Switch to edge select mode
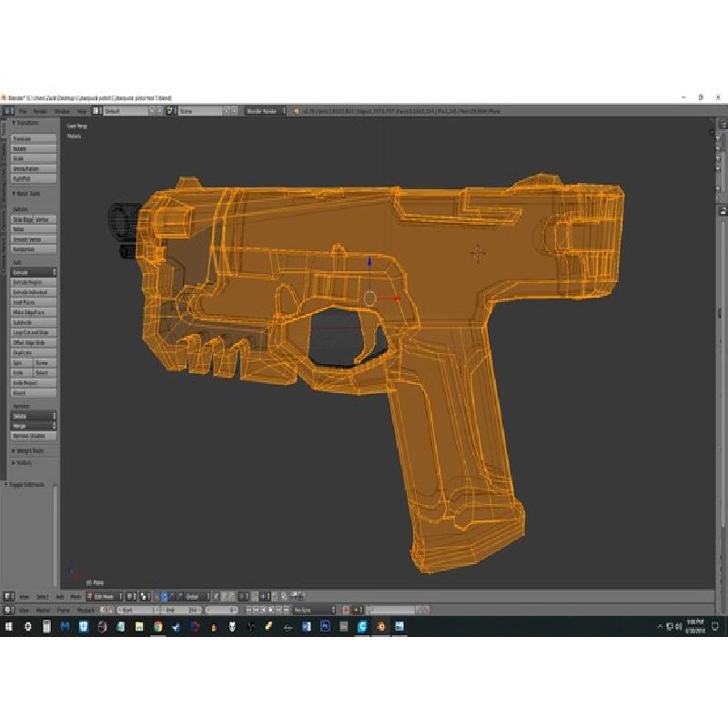The width and height of the screenshot is (728, 728). click(224, 597)
